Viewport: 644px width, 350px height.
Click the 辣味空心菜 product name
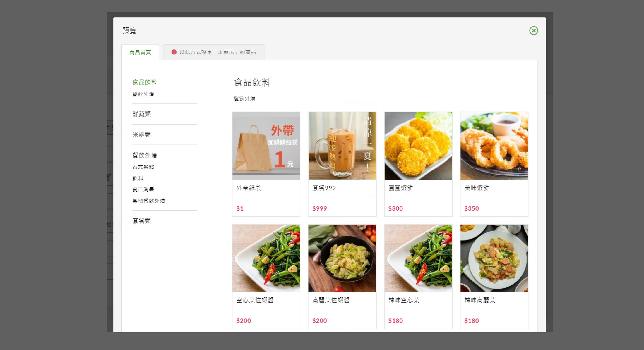pyautogui.click(x=404, y=300)
